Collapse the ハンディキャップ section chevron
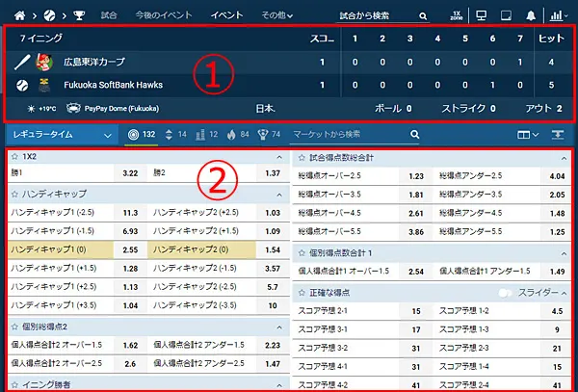 click(279, 195)
